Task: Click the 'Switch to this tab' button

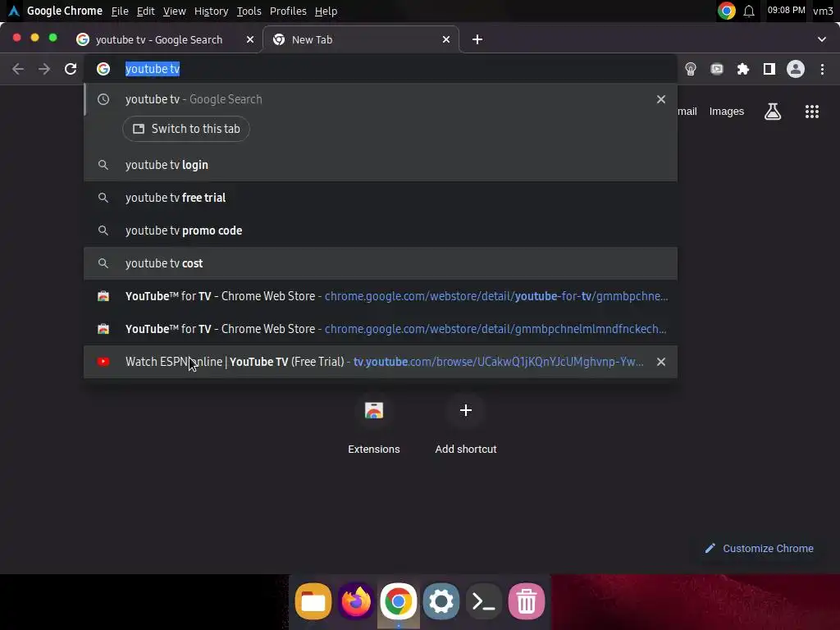Action: [x=186, y=129]
